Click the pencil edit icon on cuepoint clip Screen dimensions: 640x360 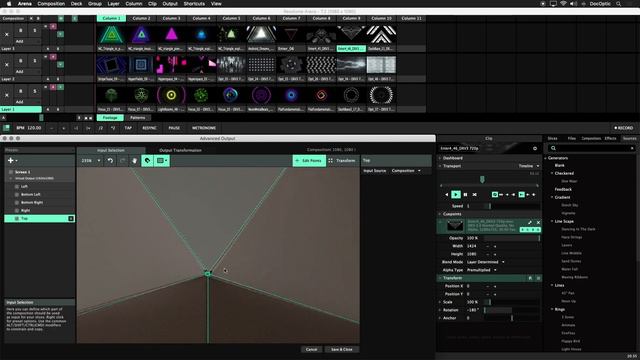530,222
